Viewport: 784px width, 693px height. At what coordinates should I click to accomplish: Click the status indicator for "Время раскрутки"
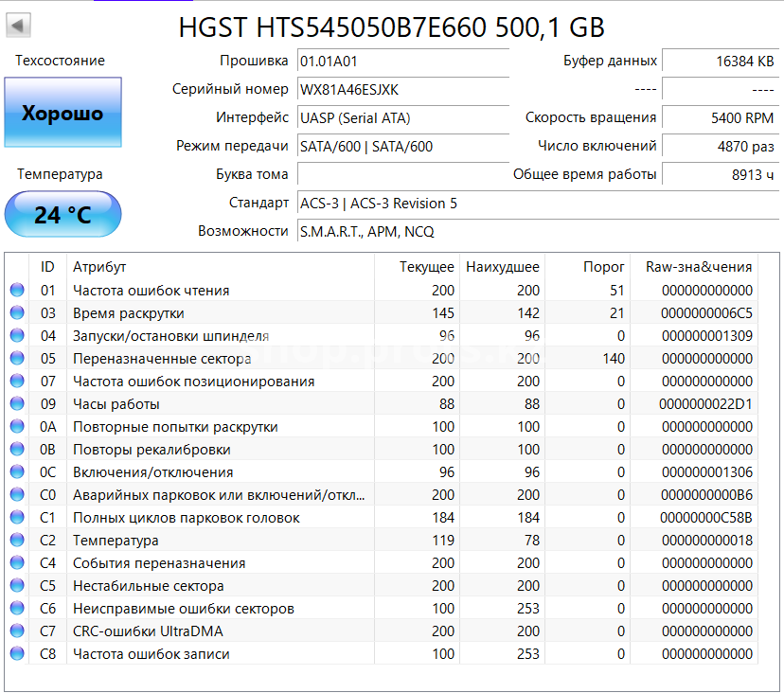click(16, 312)
